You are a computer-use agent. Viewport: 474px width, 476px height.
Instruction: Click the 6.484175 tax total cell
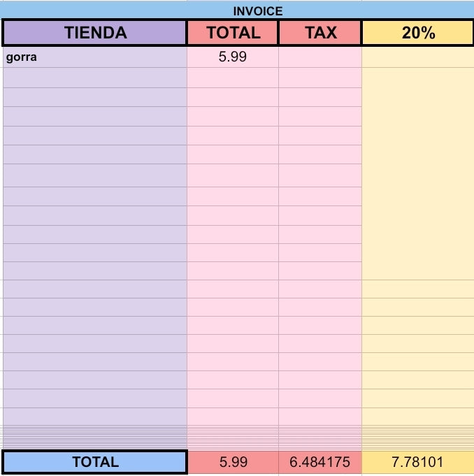(320, 462)
